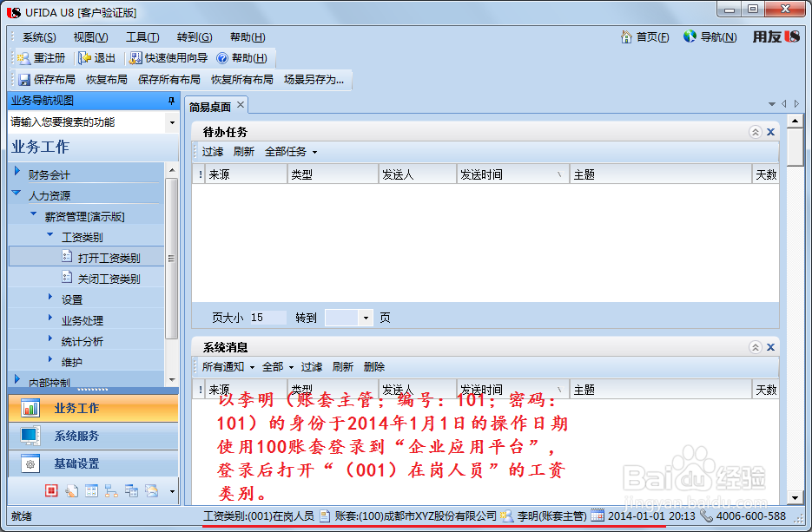Click the phone icon in status bar
The width and height of the screenshot is (812, 532).
coord(706,516)
